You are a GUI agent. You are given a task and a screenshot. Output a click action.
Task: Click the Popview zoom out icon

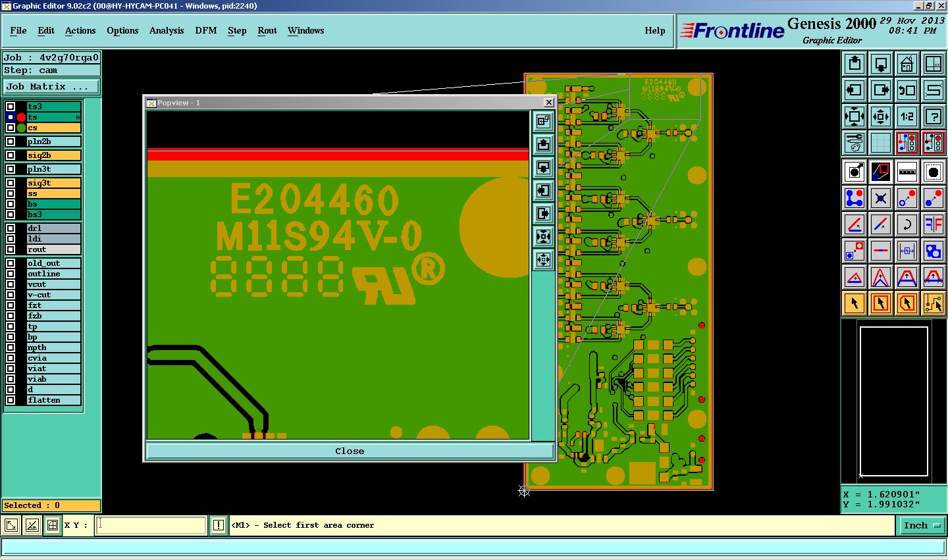(x=543, y=260)
